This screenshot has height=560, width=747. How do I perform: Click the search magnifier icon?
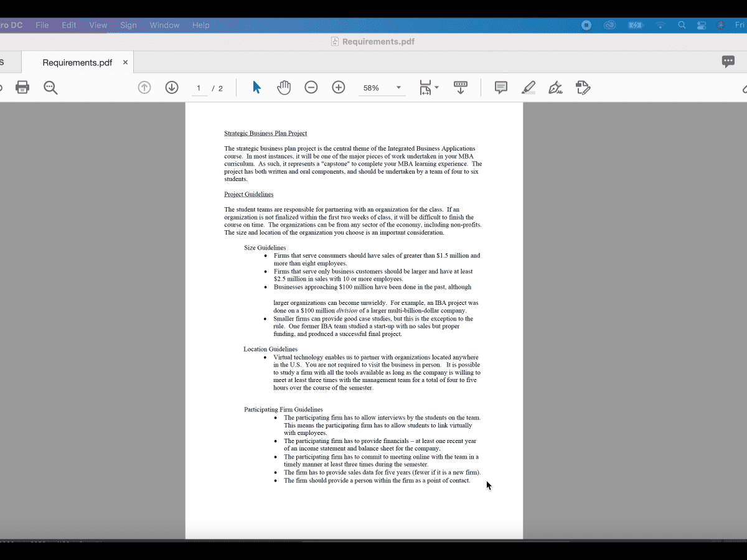tap(50, 87)
